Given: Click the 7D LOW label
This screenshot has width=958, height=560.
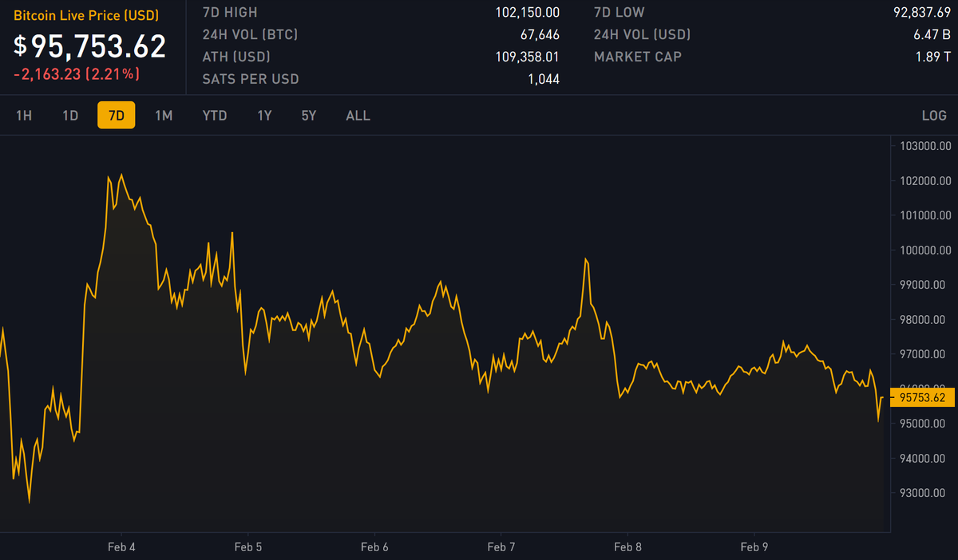Looking at the screenshot, I should click(619, 13).
